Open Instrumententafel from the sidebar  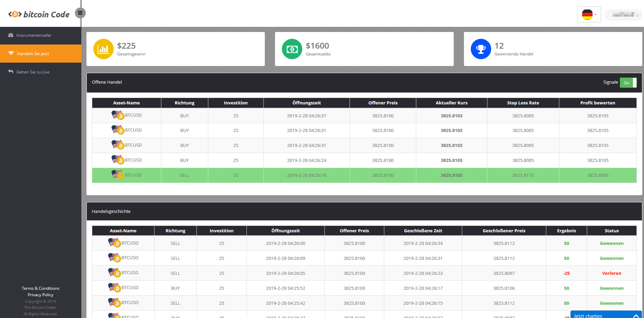click(33, 35)
